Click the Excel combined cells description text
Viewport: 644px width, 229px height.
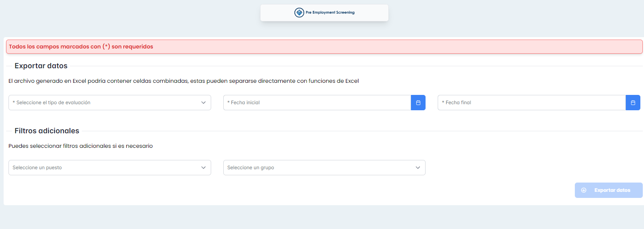tap(184, 81)
